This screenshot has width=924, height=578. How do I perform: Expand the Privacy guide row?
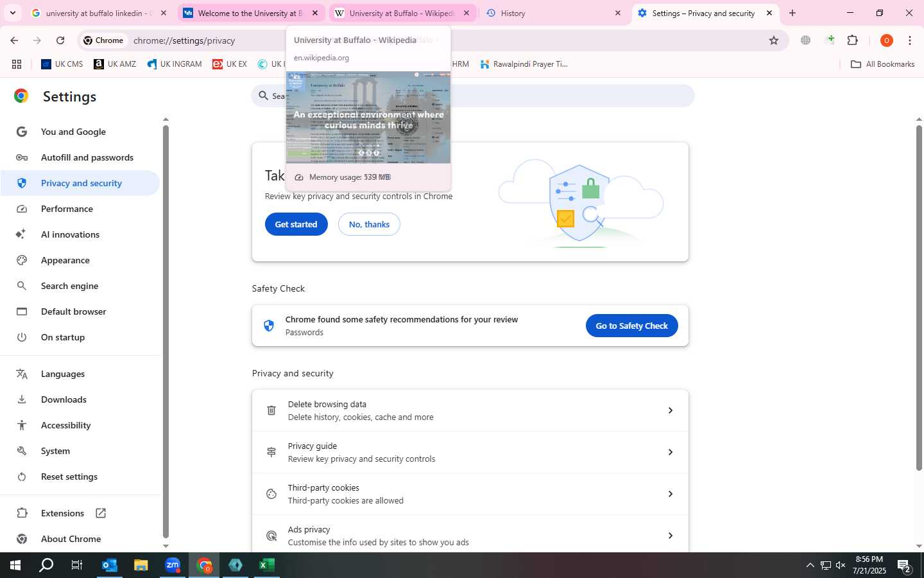click(470, 452)
